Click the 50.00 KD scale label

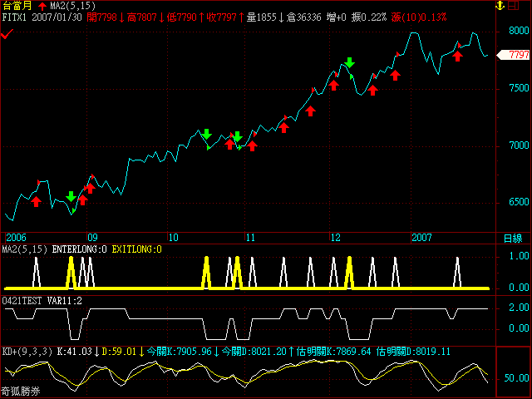(x=516, y=378)
